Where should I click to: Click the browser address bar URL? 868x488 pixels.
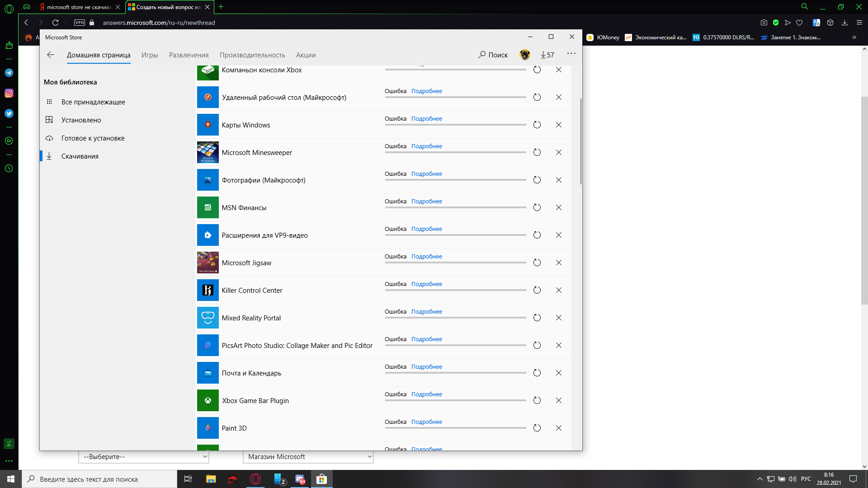pyautogui.click(x=159, y=23)
